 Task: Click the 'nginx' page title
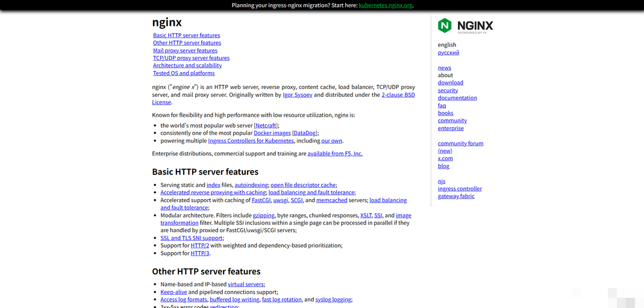click(167, 22)
